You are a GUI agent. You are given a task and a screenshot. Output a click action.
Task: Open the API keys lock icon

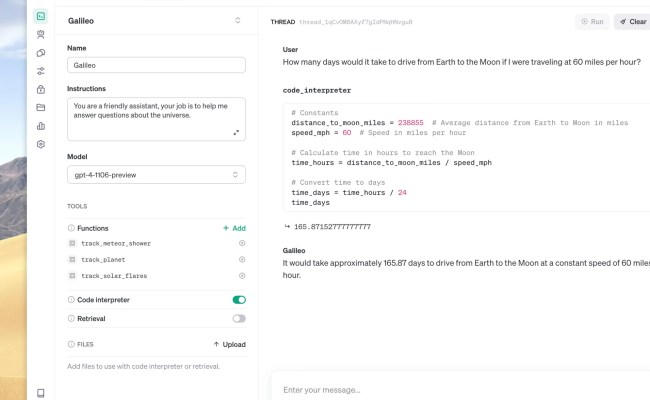[x=41, y=89]
